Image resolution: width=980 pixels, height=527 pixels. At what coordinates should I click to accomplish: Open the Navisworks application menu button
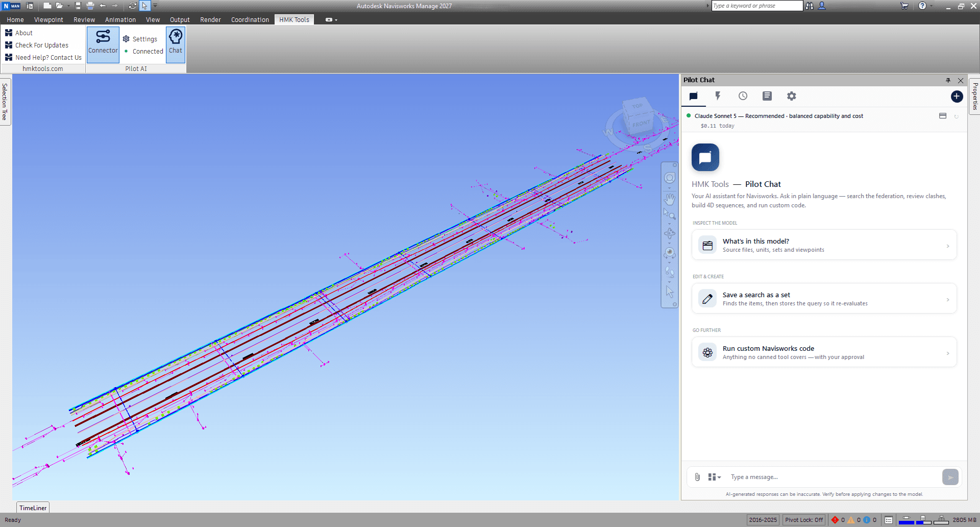coord(11,6)
